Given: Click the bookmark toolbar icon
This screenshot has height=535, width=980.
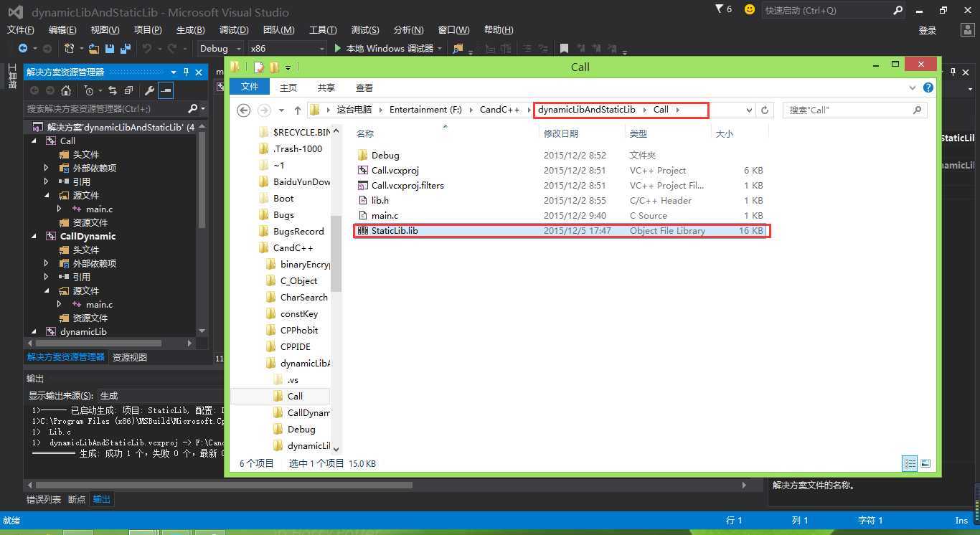Looking at the screenshot, I should [564, 48].
